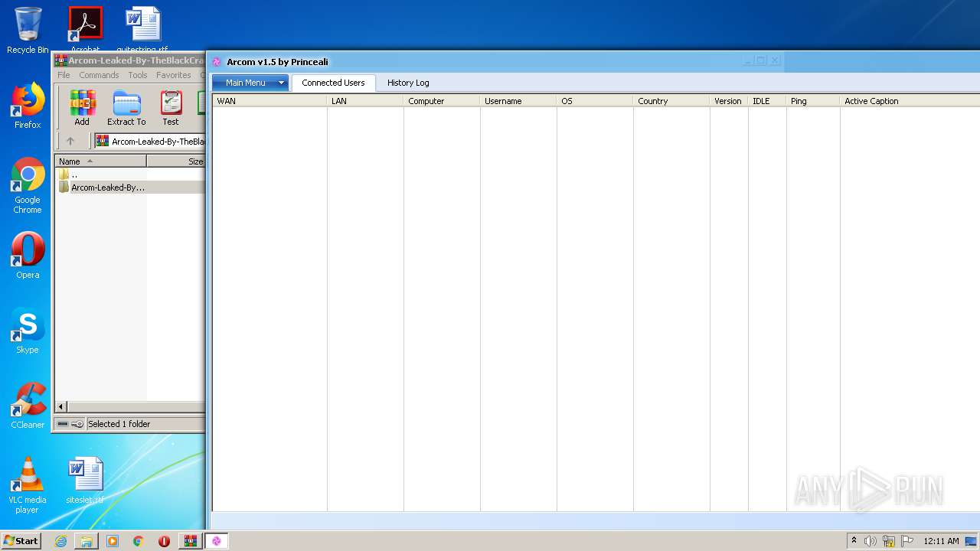Open the CCleaner desktop shortcut
The width and height of the screenshot is (980, 551).
(x=28, y=406)
